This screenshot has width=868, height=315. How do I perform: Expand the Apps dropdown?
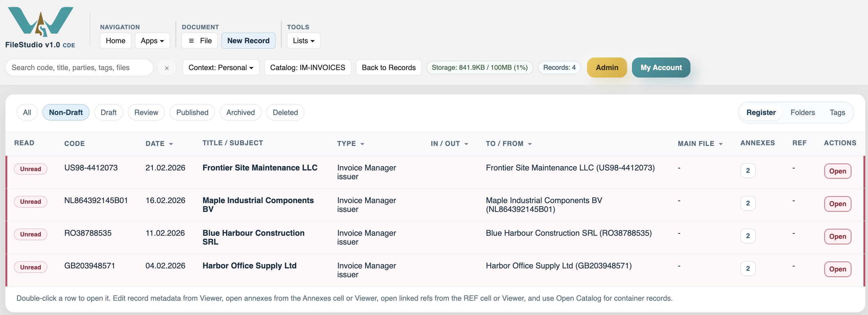[x=152, y=41]
